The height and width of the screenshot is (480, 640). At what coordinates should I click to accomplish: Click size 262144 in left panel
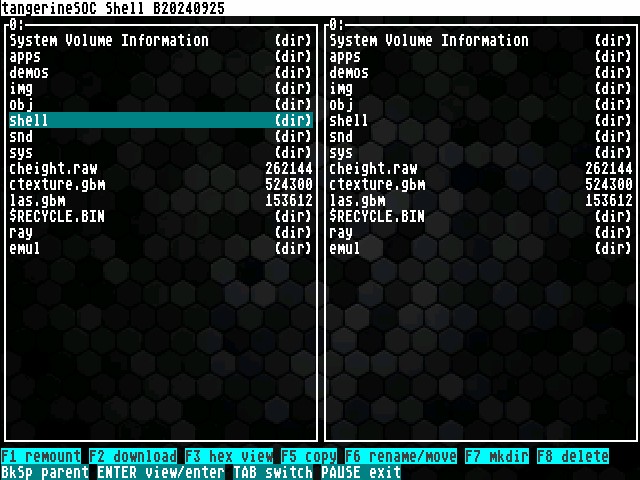289,168
